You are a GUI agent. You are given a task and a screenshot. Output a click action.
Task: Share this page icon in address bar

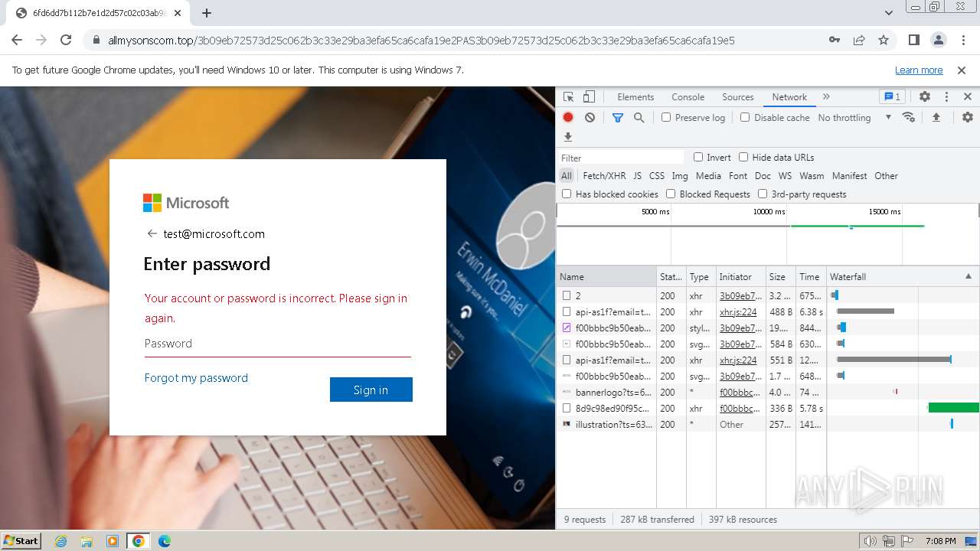[859, 40]
